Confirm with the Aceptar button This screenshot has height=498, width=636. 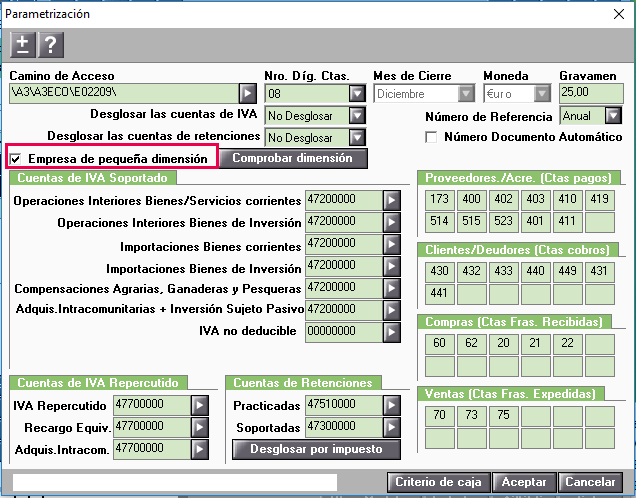click(524, 482)
